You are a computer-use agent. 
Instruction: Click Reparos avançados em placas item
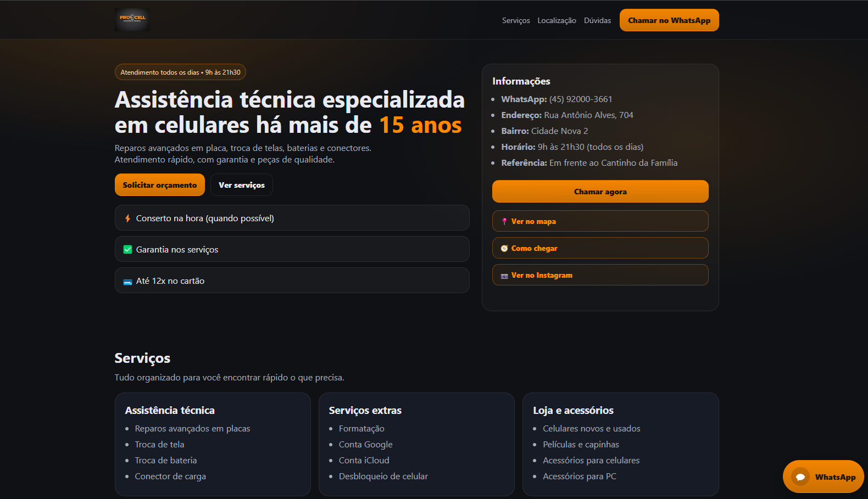192,429
